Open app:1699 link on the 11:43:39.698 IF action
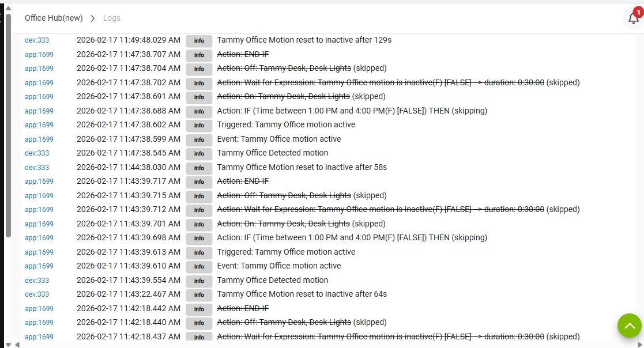The image size is (644, 348). [x=39, y=238]
